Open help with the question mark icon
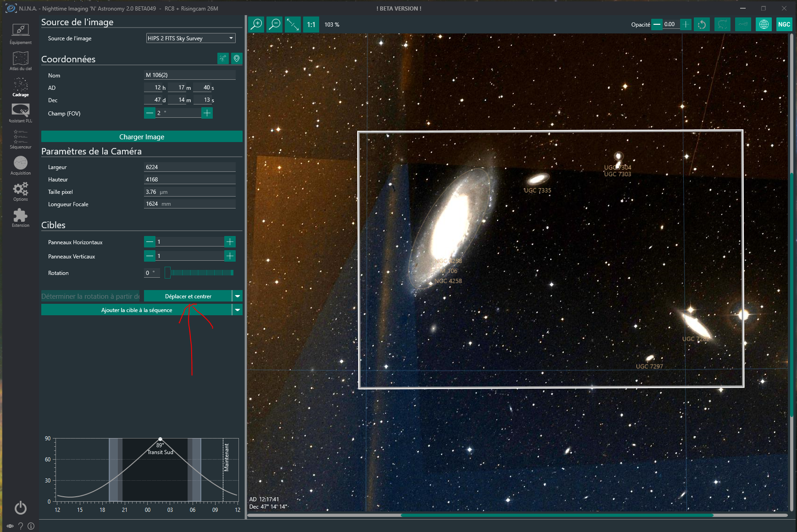The height and width of the screenshot is (532, 797). pos(21,526)
